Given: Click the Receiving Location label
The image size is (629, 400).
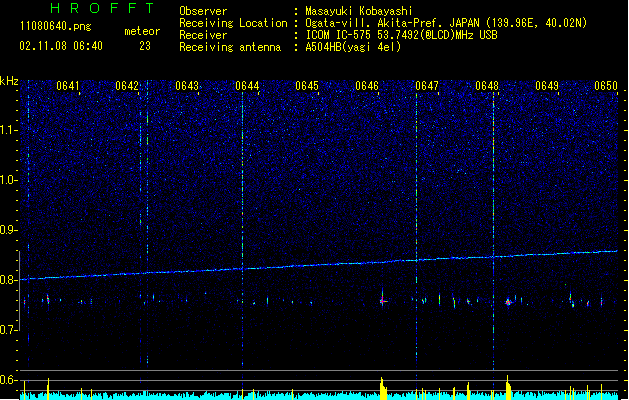Looking at the screenshot, I should (233, 23).
